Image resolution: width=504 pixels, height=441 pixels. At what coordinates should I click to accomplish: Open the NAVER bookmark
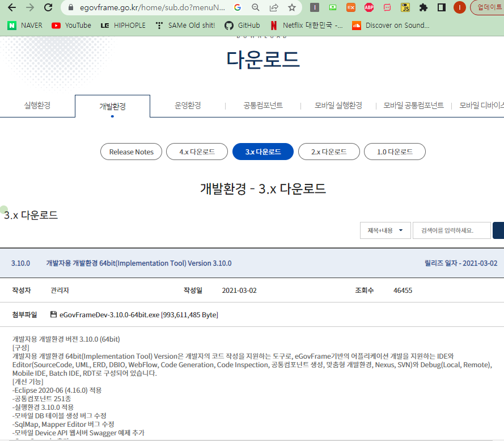[x=25, y=26]
